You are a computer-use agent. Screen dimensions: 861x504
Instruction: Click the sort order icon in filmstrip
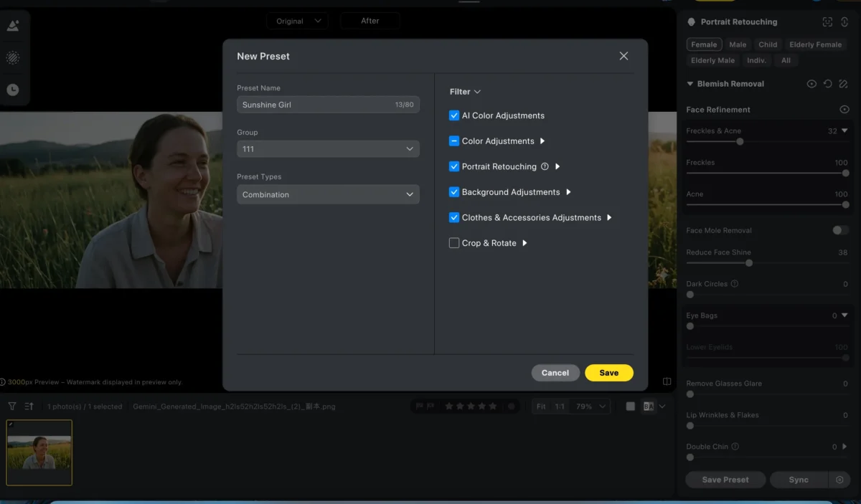[x=29, y=406]
